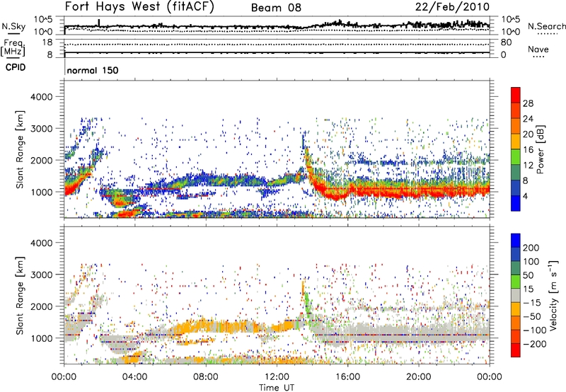Click inside the velocity range-time plot

tap(277, 295)
